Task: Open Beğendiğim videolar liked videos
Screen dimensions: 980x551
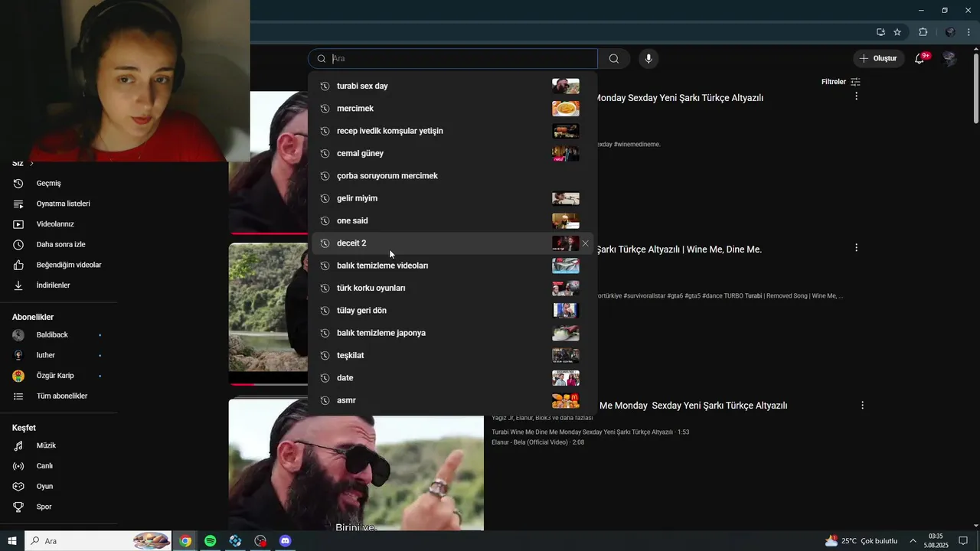Action: click(69, 265)
